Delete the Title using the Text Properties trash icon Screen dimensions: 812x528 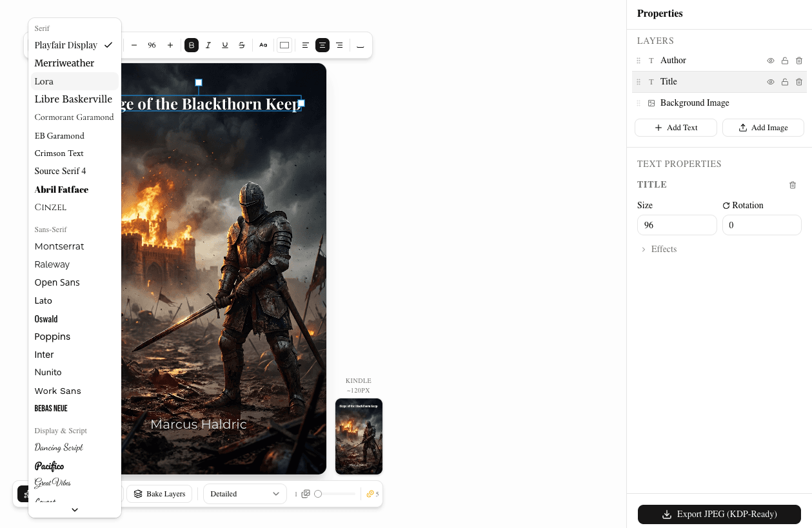coord(793,185)
